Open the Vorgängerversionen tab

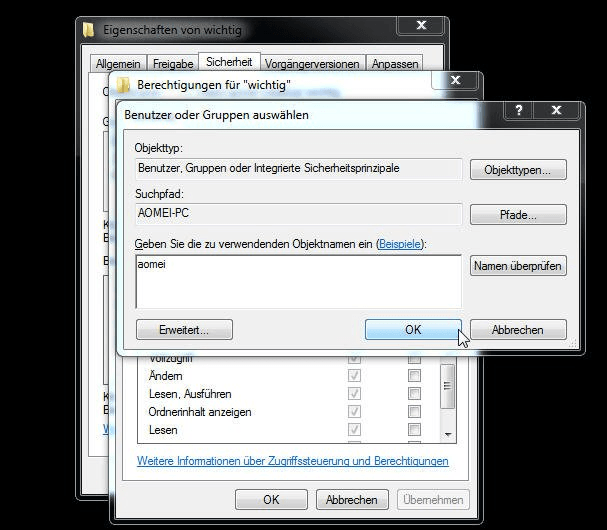point(313,64)
